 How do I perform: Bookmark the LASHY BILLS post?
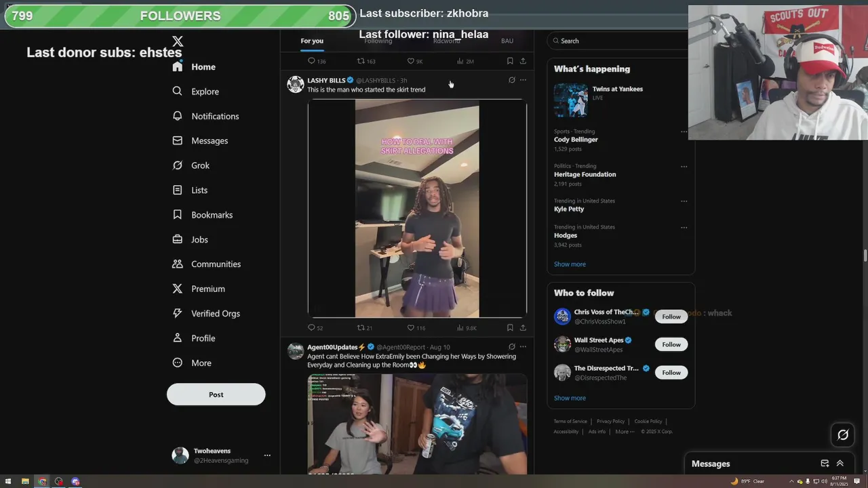point(510,328)
